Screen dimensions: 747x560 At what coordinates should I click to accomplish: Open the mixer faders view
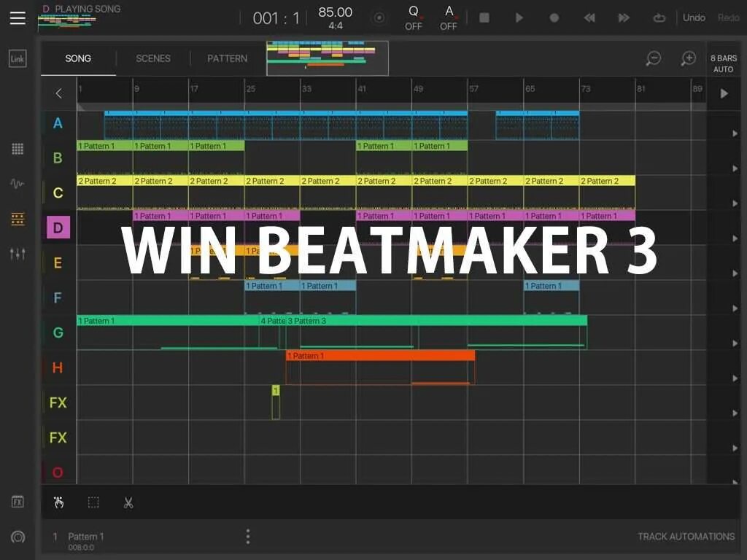tap(18, 254)
